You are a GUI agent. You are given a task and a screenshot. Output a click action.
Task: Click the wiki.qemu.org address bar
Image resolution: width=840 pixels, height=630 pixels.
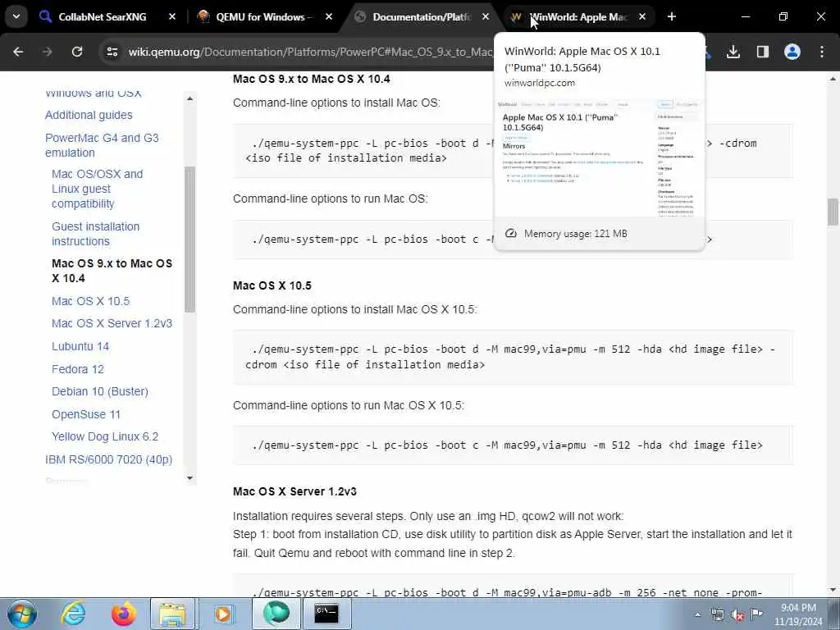(x=309, y=52)
